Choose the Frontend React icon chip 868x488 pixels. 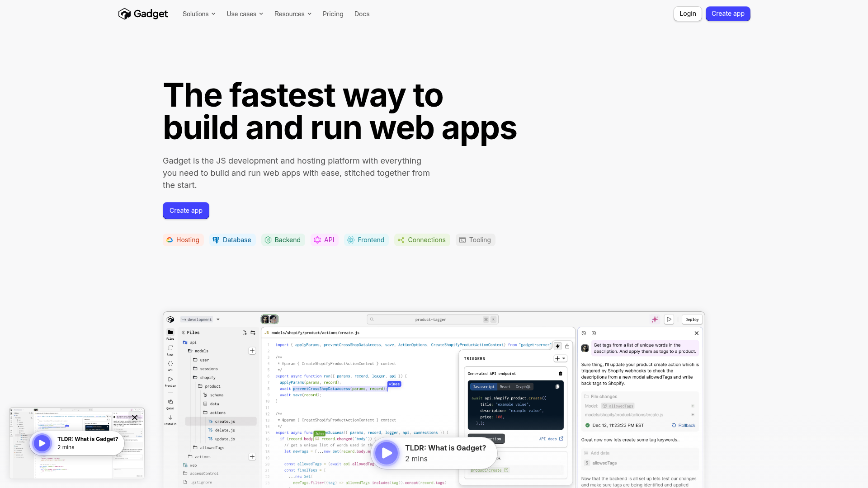(x=366, y=240)
